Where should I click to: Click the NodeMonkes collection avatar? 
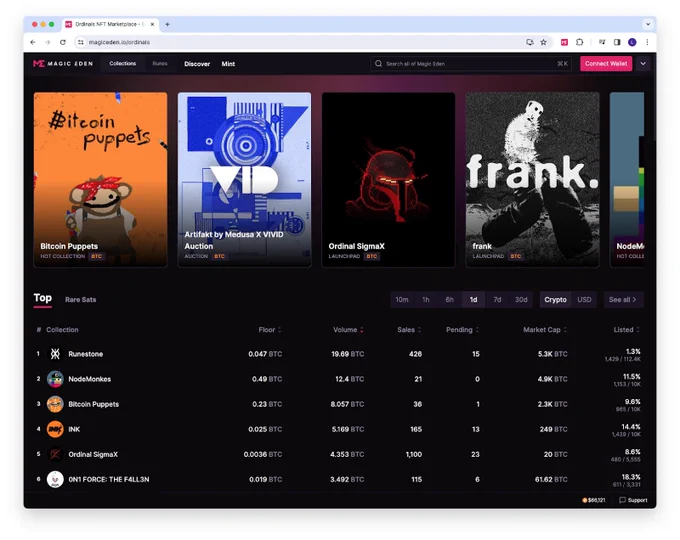55,379
